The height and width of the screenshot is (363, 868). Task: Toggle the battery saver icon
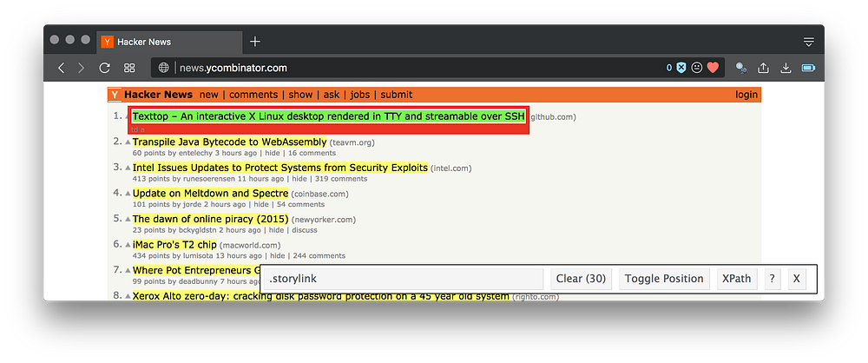[808, 68]
